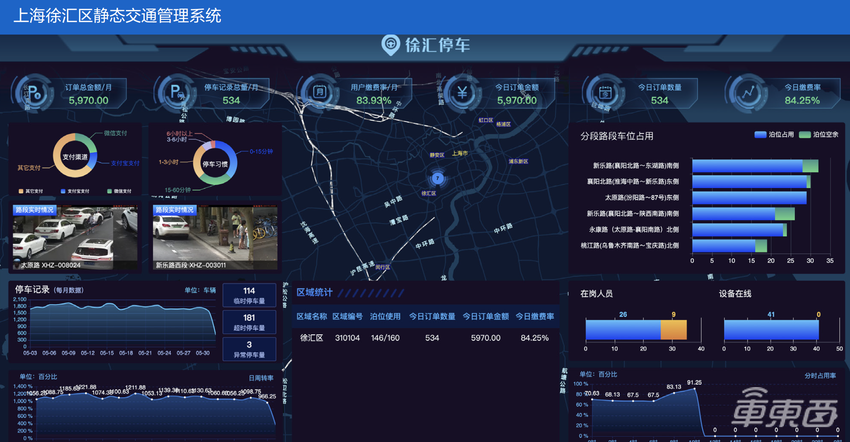850x442 pixels.
Task: Click the 在岗人员 chart title
Action: click(x=596, y=293)
